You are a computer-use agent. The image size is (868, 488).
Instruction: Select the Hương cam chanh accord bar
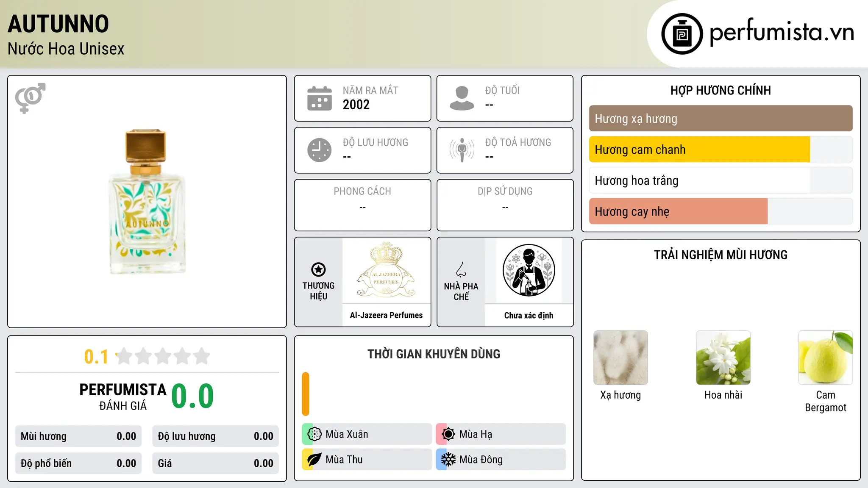[721, 150]
